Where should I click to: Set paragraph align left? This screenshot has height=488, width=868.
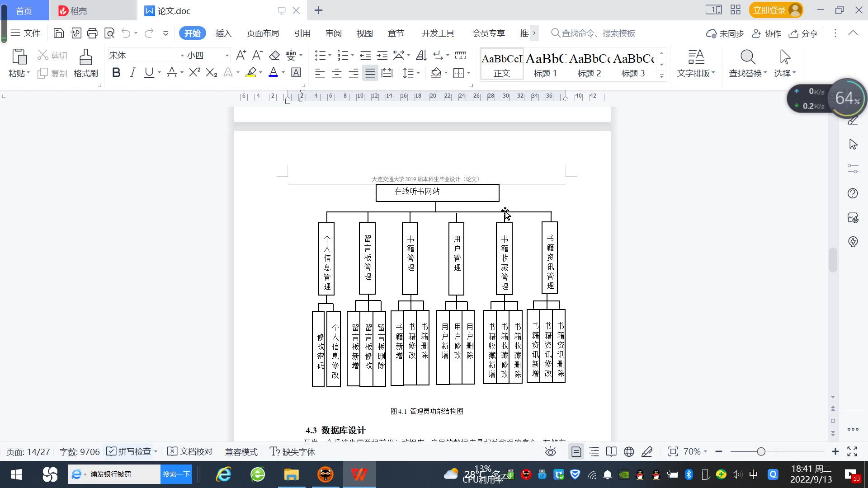click(320, 73)
